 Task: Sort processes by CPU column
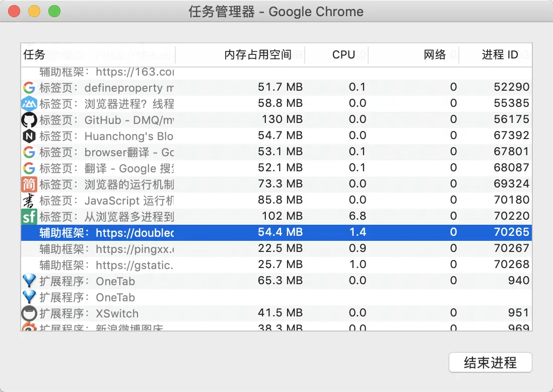pyautogui.click(x=343, y=55)
